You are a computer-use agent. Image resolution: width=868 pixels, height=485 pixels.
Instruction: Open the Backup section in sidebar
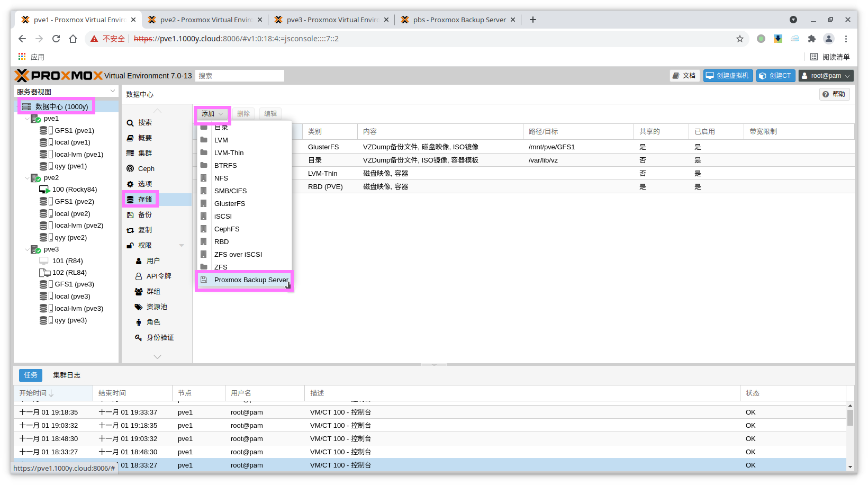[144, 214]
